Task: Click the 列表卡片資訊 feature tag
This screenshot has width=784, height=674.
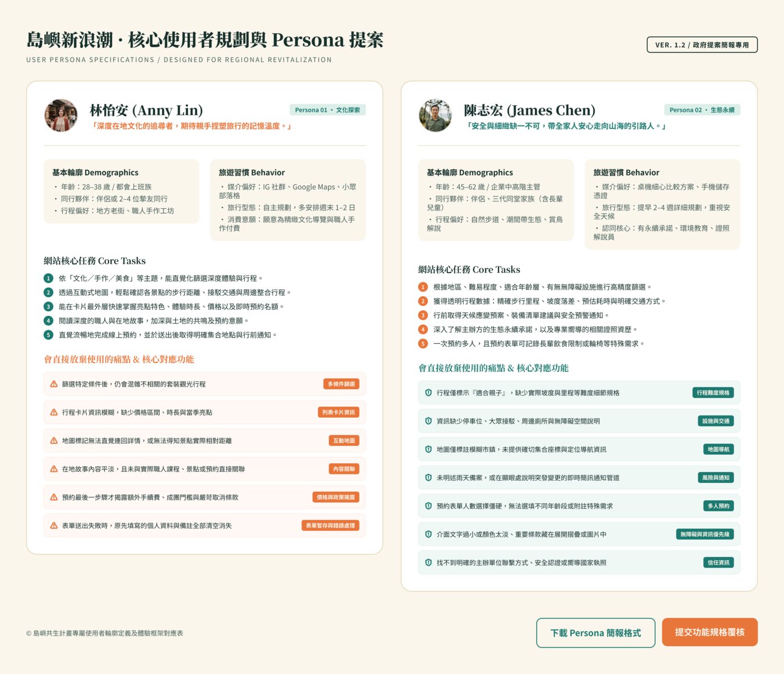Action: coord(338,413)
